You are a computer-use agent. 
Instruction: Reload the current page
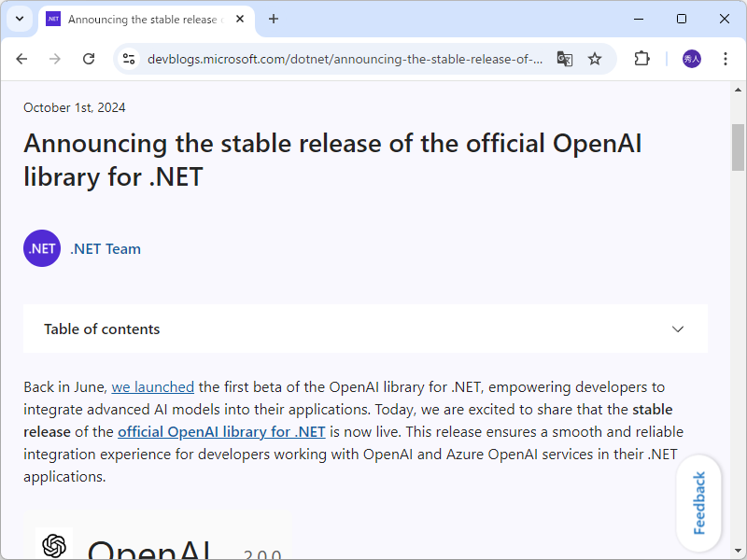point(89,58)
